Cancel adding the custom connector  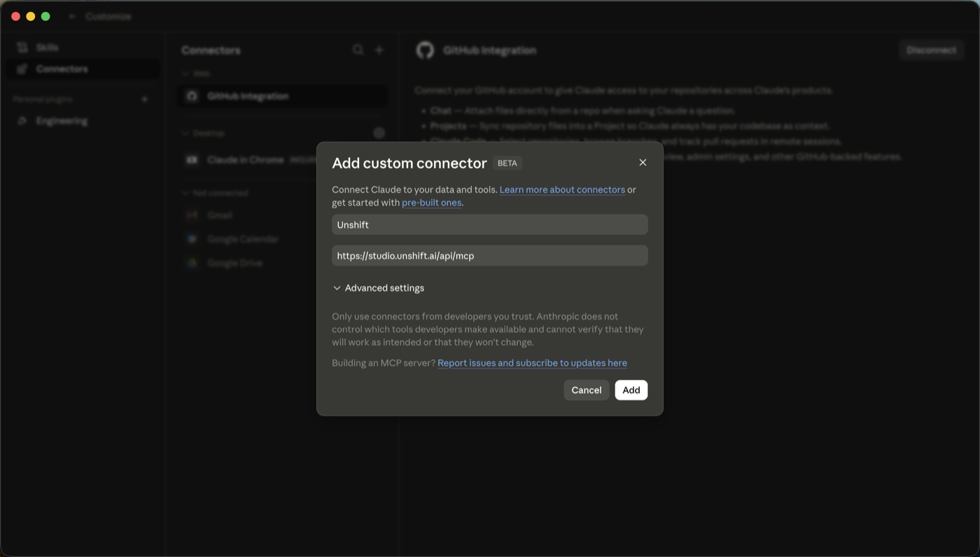586,390
